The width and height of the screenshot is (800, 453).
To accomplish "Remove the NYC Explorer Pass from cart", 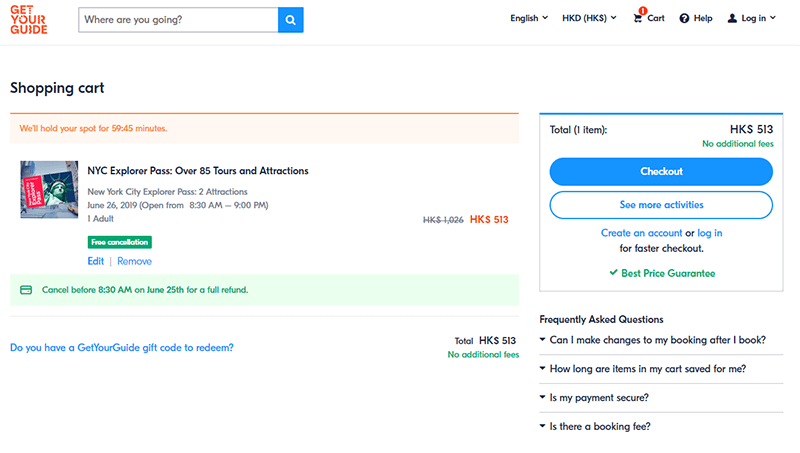I will pos(135,261).
